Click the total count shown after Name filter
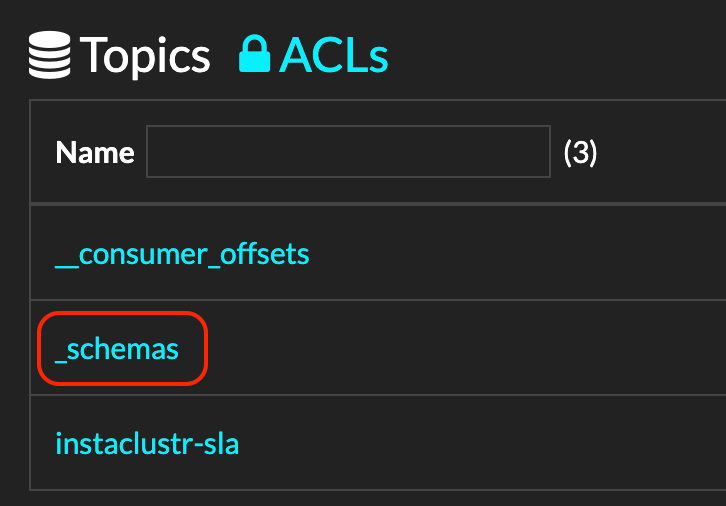Viewport: 726px width, 506px height. point(580,152)
